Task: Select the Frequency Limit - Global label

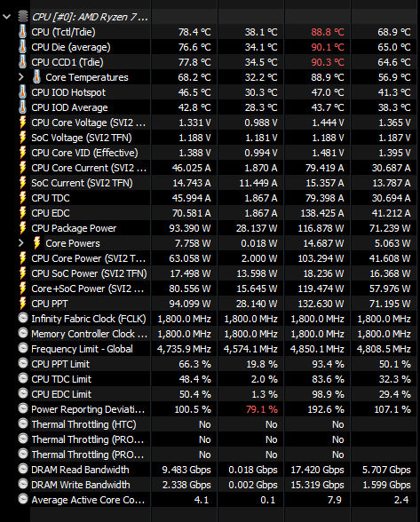Action: point(82,349)
